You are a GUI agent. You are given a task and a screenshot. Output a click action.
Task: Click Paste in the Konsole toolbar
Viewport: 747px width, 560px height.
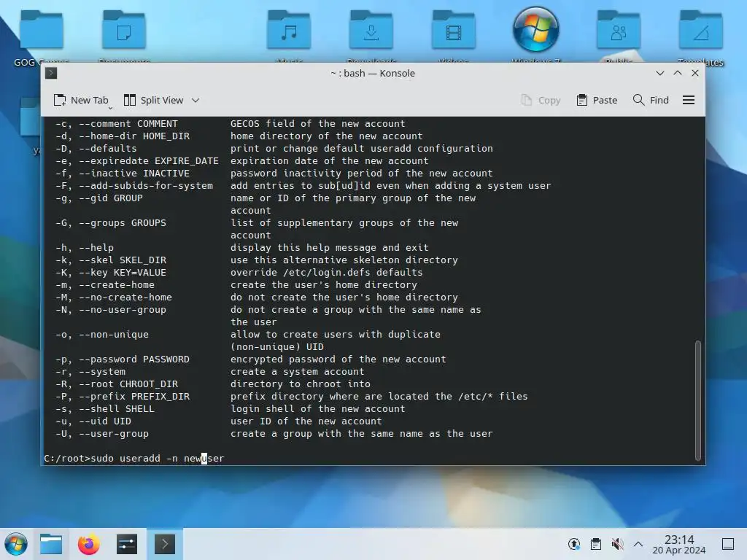[x=597, y=100]
